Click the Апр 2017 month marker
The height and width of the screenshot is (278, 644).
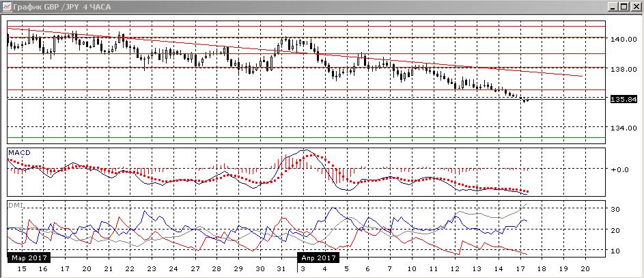[x=319, y=258]
